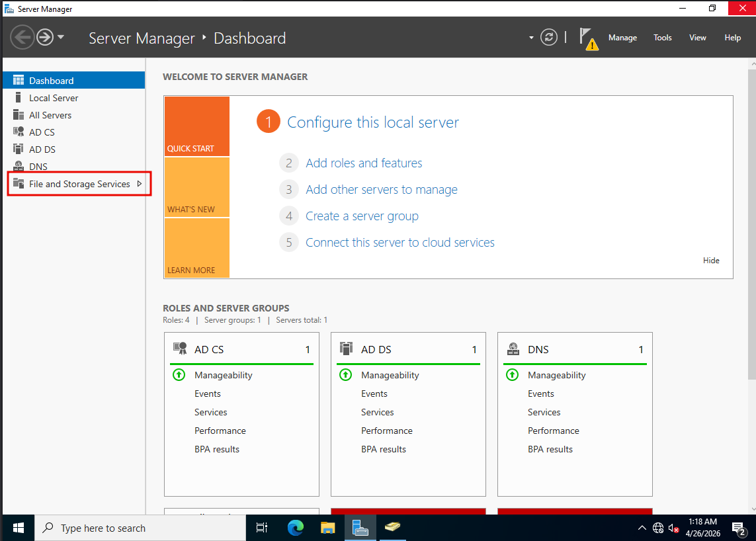The image size is (756, 541).
Task: Click Configure this local server link
Action: [x=372, y=122]
